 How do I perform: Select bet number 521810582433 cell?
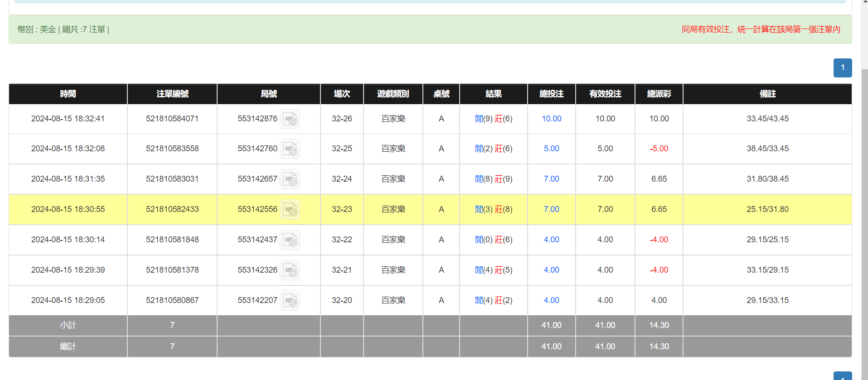click(172, 209)
